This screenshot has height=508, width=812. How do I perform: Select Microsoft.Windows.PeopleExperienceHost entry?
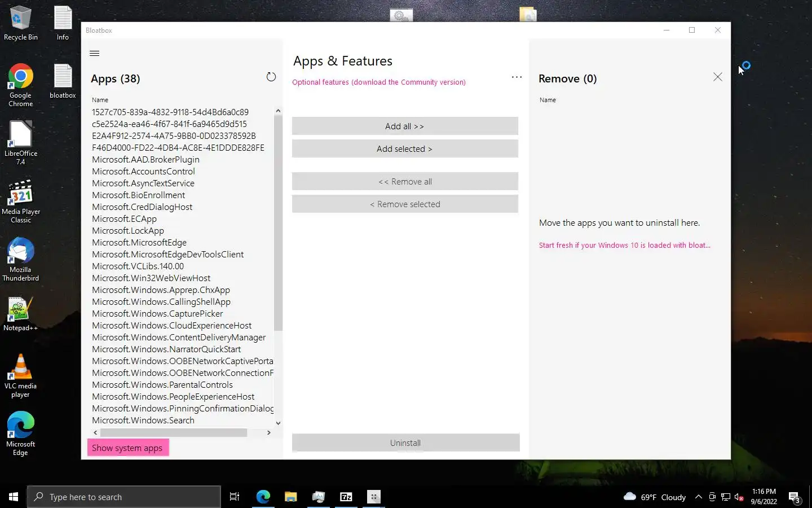click(173, 396)
